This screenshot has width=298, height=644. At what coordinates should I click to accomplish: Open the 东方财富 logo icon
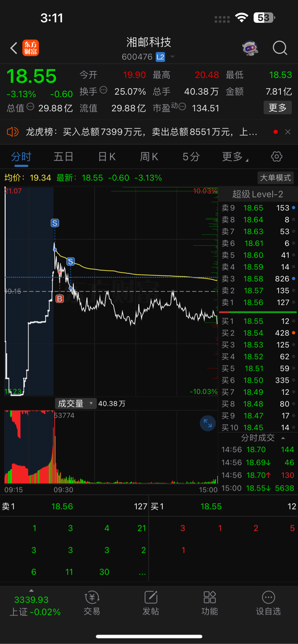[31, 48]
